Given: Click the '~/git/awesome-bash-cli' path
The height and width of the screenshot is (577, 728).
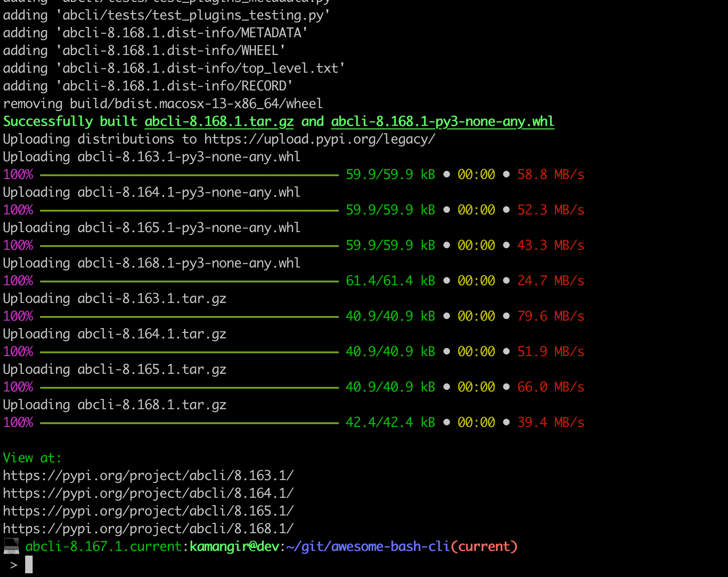Looking at the screenshot, I should click(368, 547).
